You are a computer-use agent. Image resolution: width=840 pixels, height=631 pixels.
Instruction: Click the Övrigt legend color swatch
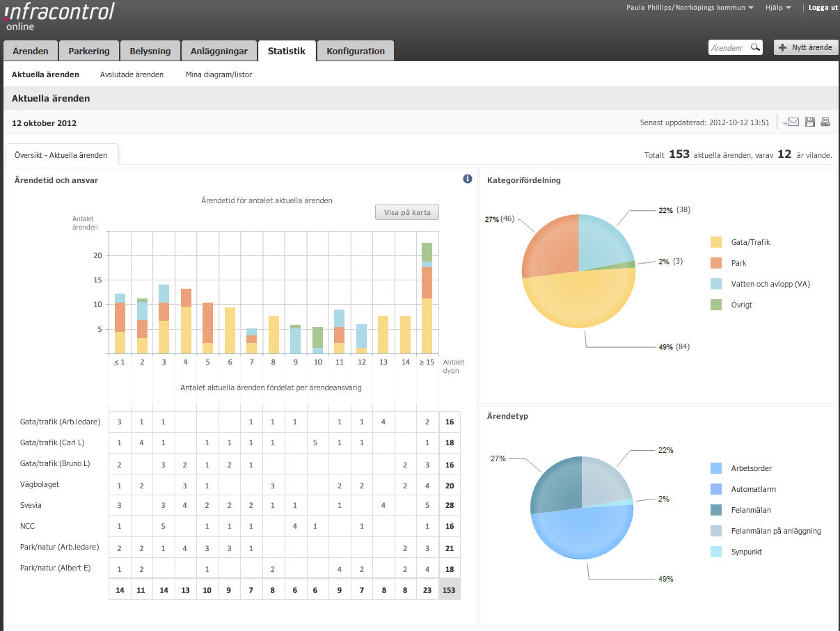pos(716,305)
